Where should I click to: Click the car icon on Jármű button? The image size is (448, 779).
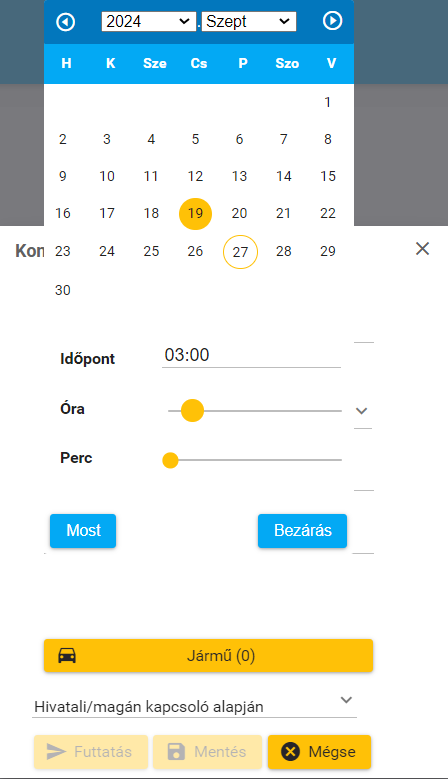click(x=67, y=655)
